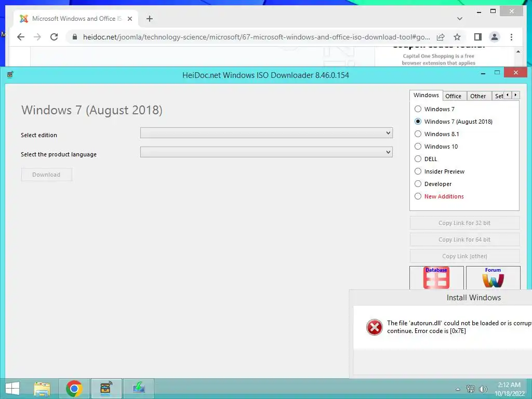The image size is (532, 399).
Task: Open File Explorer from taskbar
Action: pos(42,389)
